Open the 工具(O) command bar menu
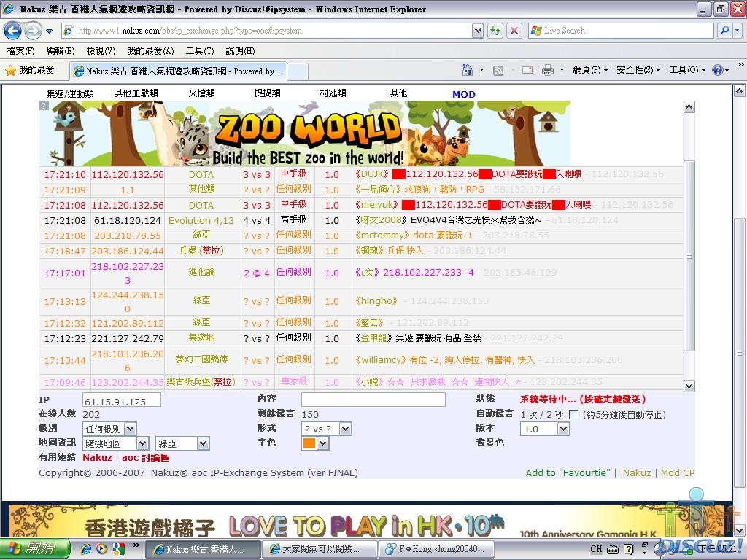This screenshot has width=747, height=560. pyautogui.click(x=687, y=70)
